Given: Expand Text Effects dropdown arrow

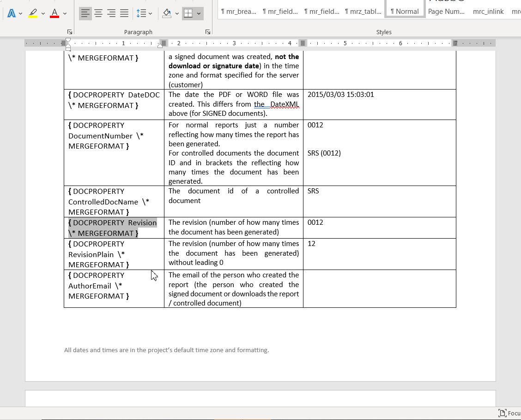Looking at the screenshot, I should (x=21, y=13).
